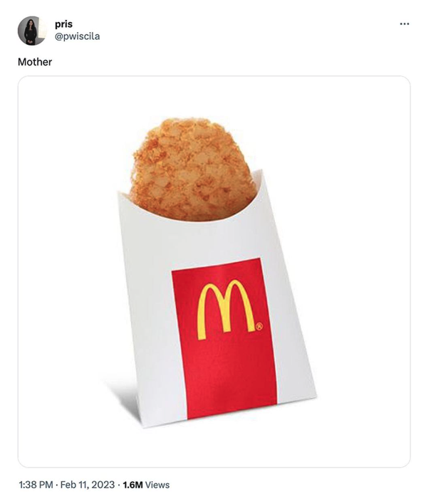Click the right yellow arch of the M
This screenshot has height=504, width=426.
pos(240,305)
